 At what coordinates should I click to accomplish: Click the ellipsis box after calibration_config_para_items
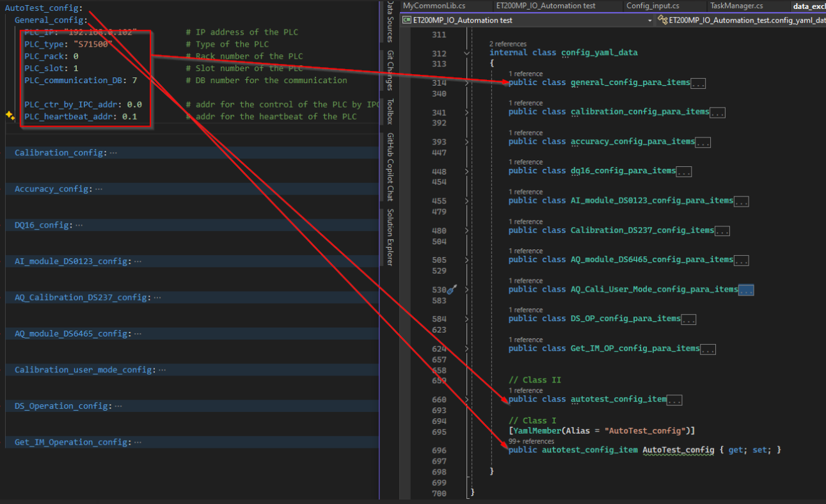click(717, 113)
